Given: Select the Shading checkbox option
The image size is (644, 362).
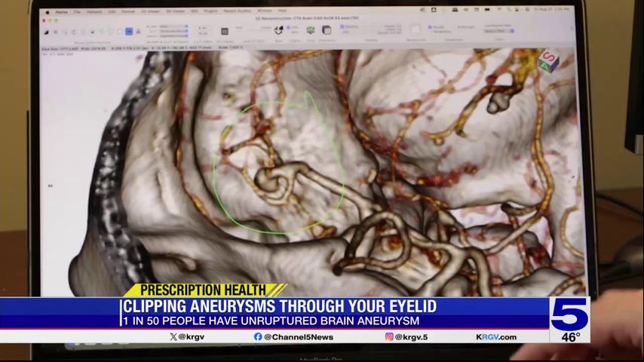Looking at the screenshot, I should [x=342, y=26].
